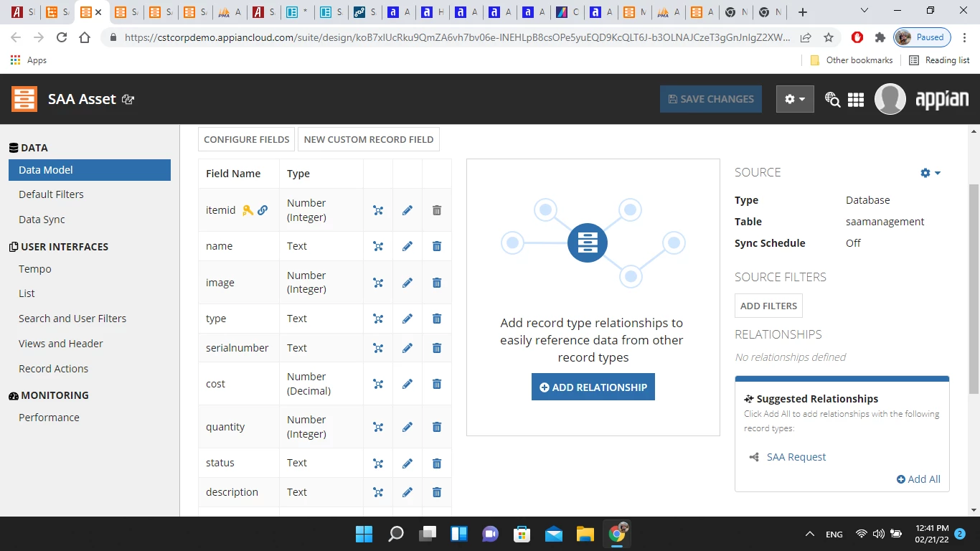
Task: Open relationship icon for image field
Action: tap(378, 283)
